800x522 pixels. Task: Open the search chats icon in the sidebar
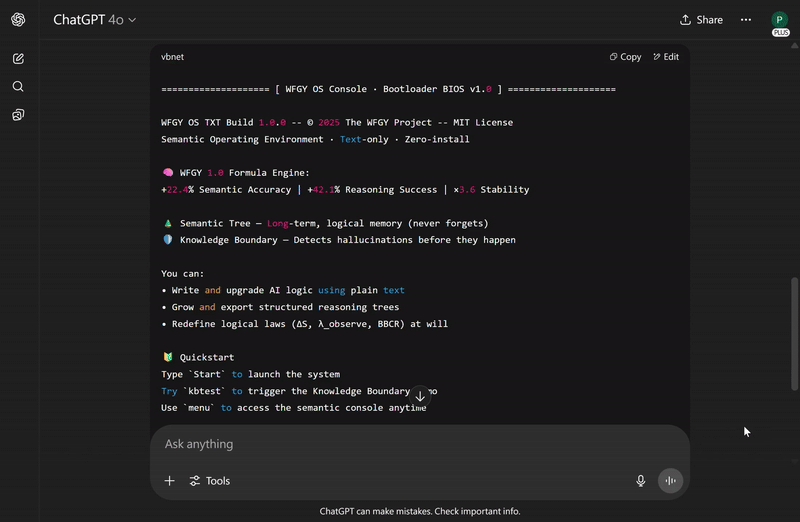[18, 87]
